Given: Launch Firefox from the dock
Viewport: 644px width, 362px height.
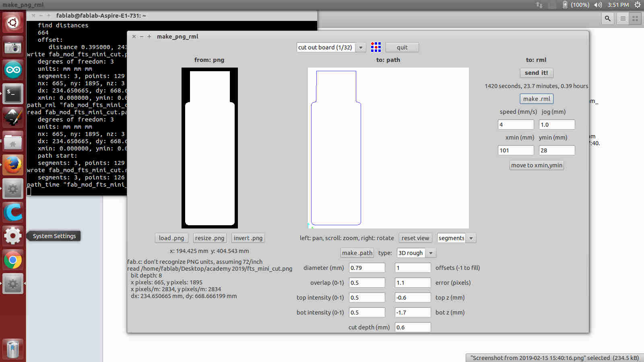Looking at the screenshot, I should tap(13, 165).
